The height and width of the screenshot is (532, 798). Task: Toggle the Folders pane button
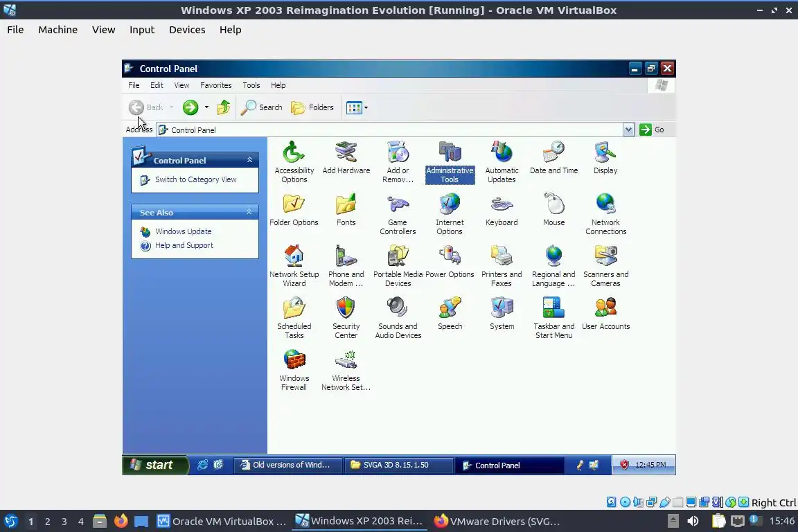[312, 107]
